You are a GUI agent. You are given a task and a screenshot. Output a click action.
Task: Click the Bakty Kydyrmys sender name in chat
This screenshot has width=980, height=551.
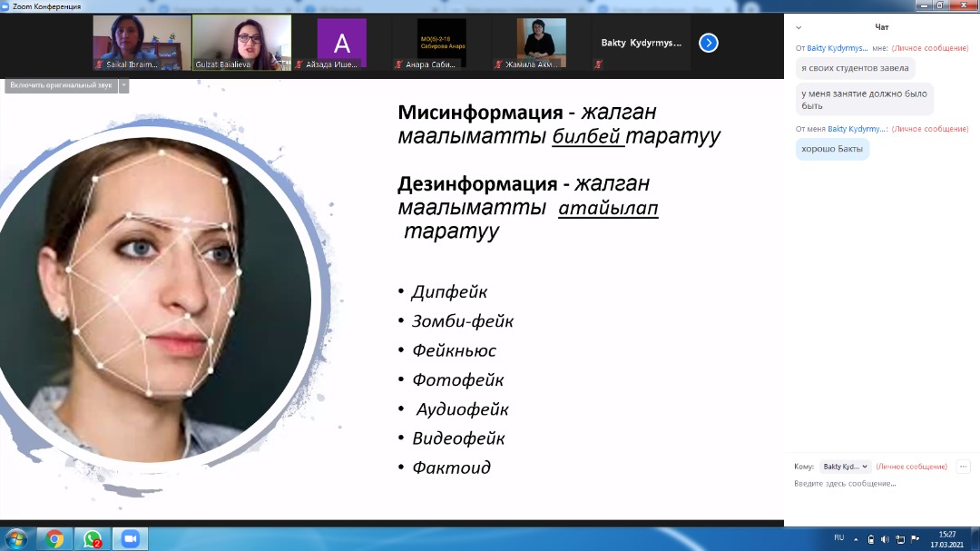[838, 48]
